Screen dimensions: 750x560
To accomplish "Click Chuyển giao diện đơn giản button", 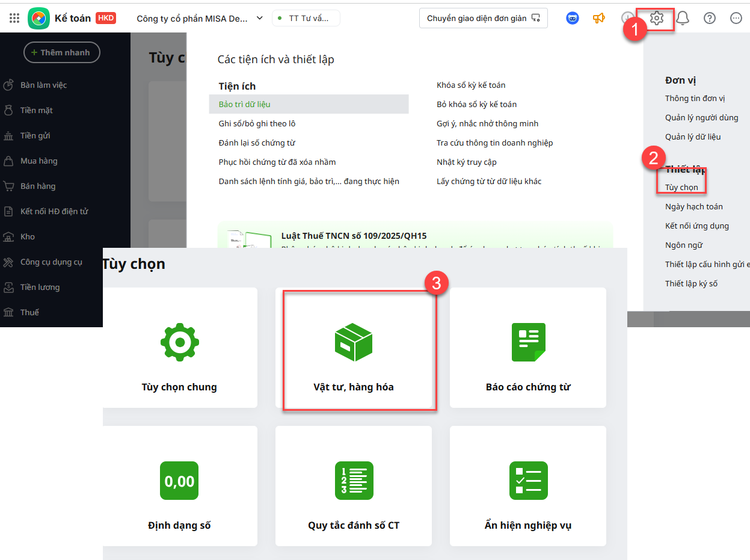I will click(x=483, y=19).
